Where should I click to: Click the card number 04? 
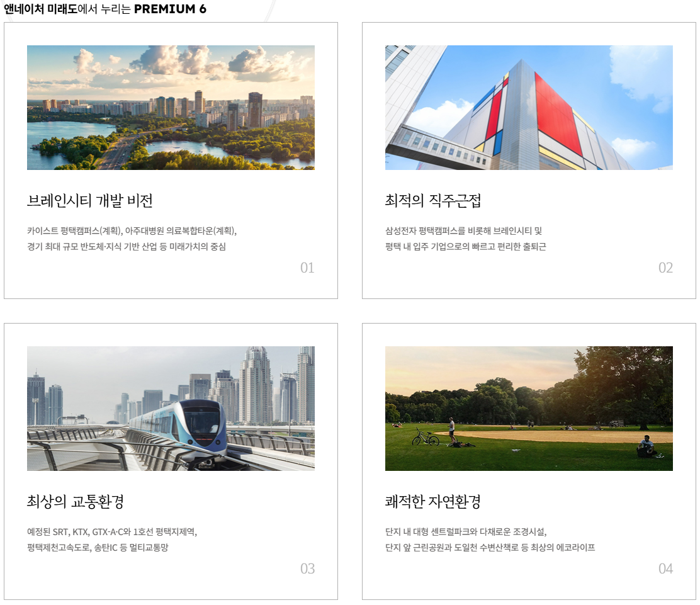[x=665, y=569]
